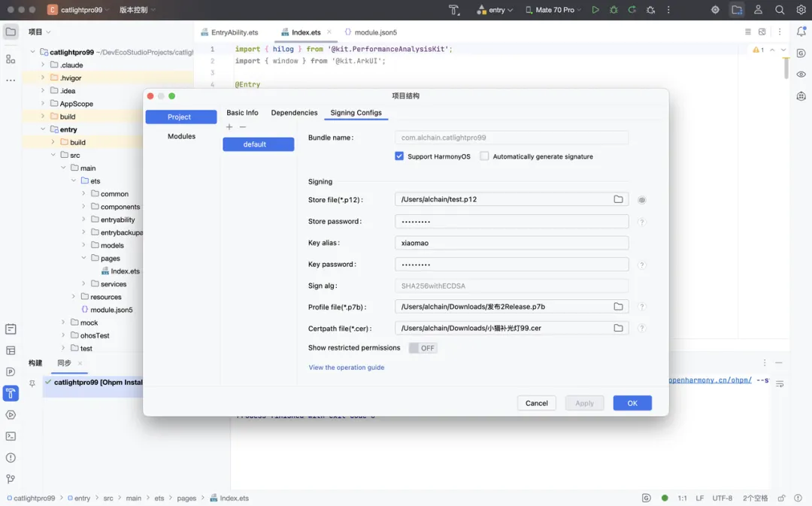The width and height of the screenshot is (812, 506).
Task: Add a new signing config with plus
Action: coord(229,127)
